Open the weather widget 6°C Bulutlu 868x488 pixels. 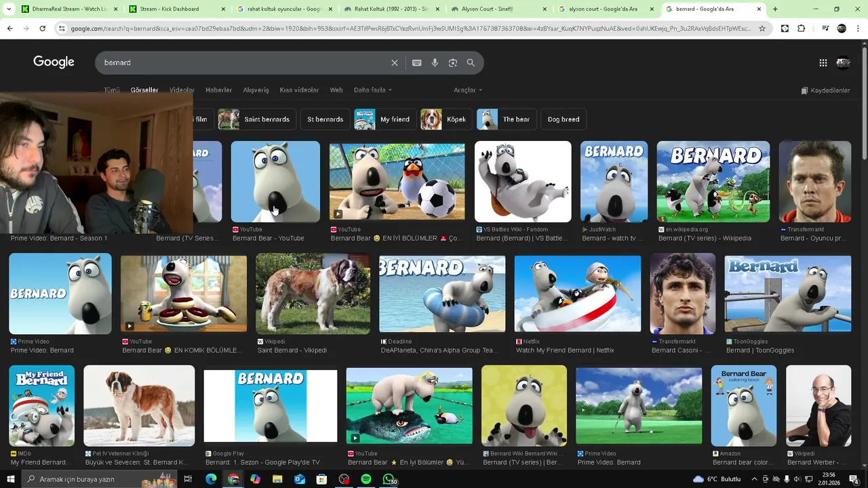point(717,479)
